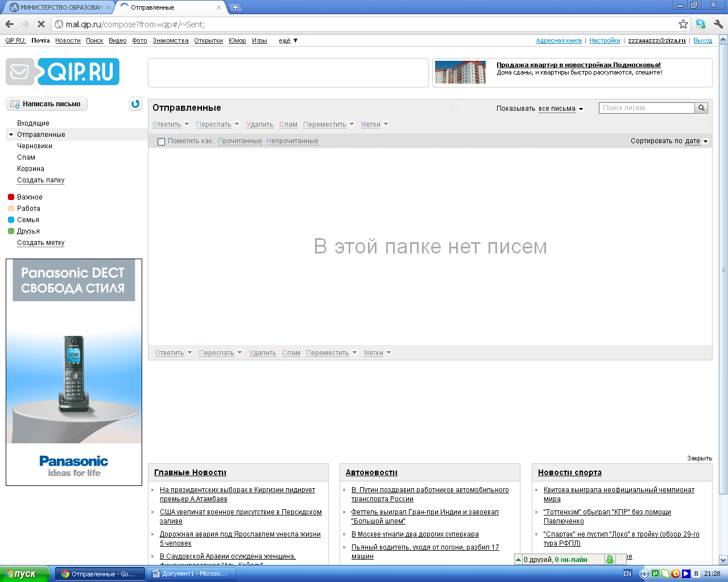Click the top Удалить link
This screenshot has width=728, height=582.
point(260,124)
